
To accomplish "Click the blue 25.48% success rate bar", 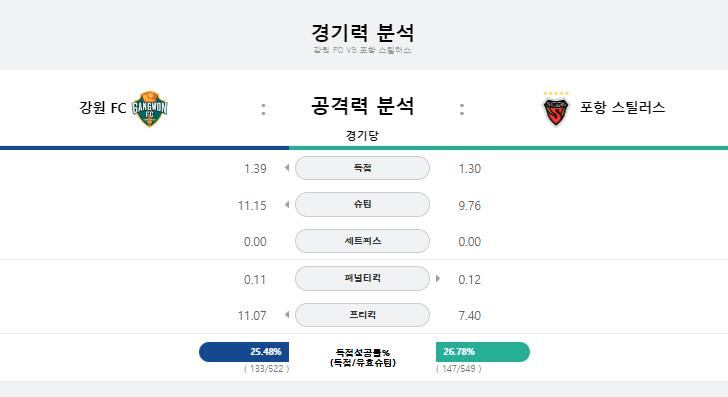I will click(x=244, y=352).
